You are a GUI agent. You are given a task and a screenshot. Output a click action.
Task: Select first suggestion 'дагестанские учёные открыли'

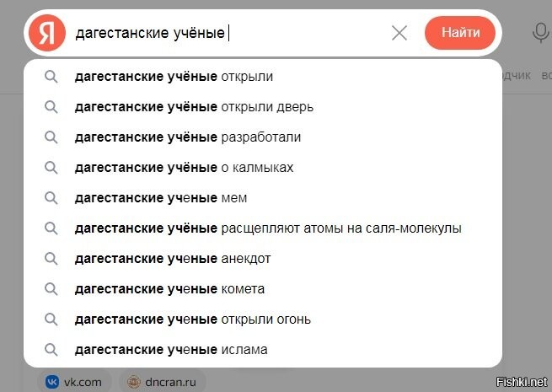coord(174,77)
